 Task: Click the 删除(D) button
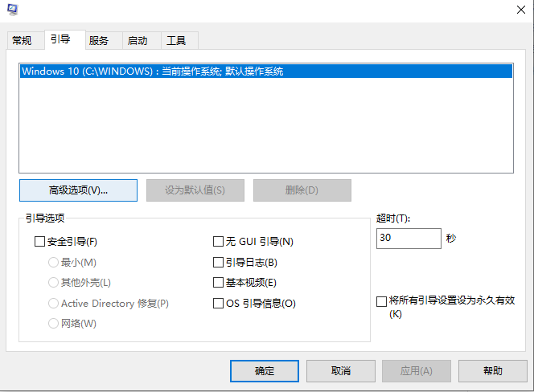[x=302, y=190]
